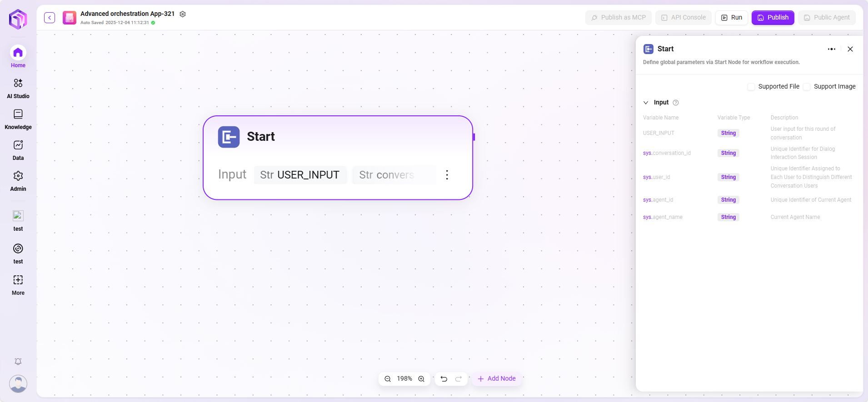The image size is (868, 402).
Task: Click the Run button
Action: click(731, 18)
